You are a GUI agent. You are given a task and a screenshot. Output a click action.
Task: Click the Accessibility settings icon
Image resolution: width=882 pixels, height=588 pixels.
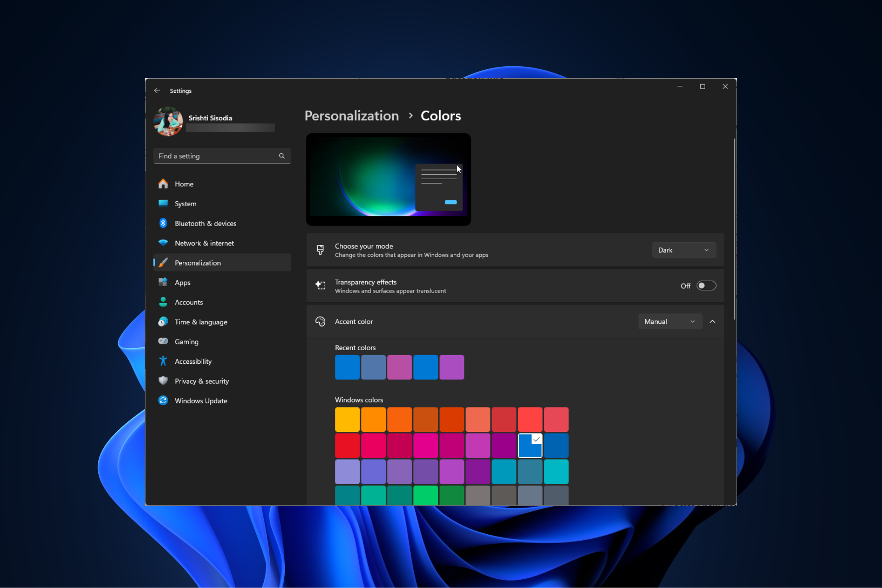coord(163,361)
